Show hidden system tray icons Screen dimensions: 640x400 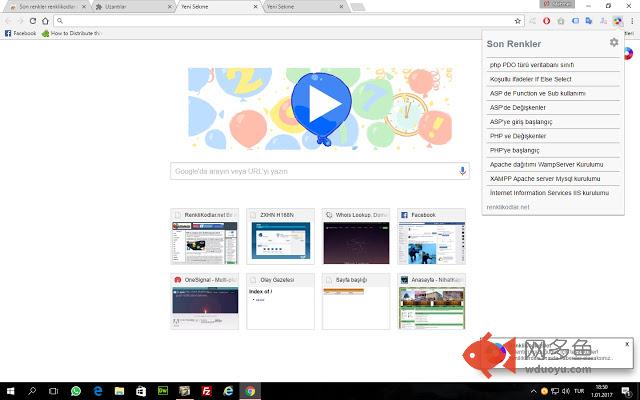(x=533, y=391)
